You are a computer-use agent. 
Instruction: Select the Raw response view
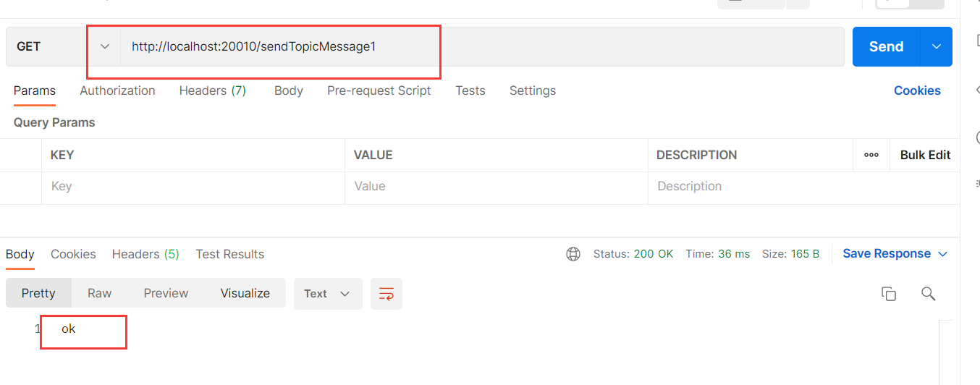coord(99,293)
